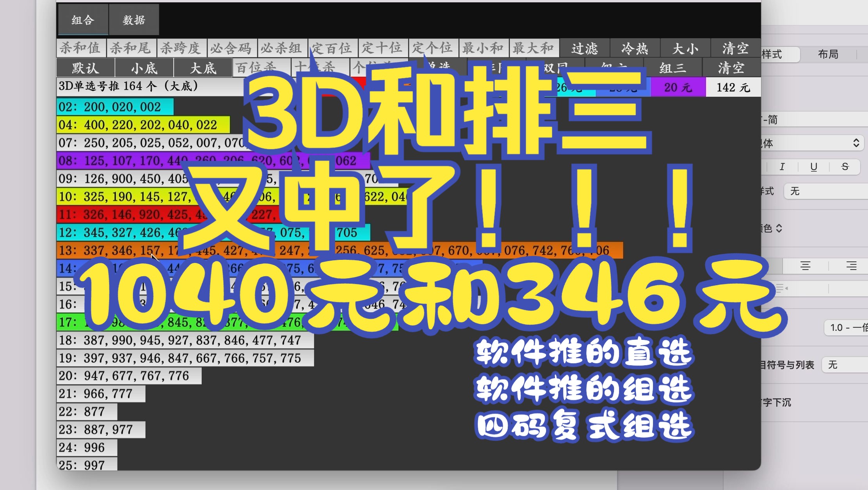Click the 大小 button
Screen dimensions: 868x490
tap(685, 48)
